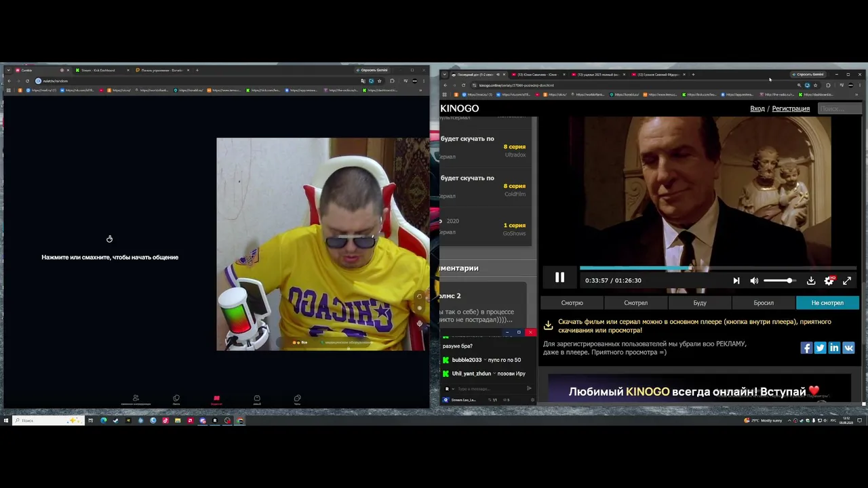Viewport: 868px width, 488px height.
Task: Open the "Регистрация" link on KINOGO
Action: (x=791, y=108)
